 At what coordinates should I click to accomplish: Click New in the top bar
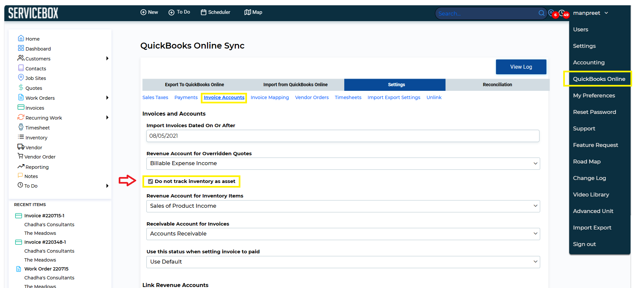coord(149,12)
